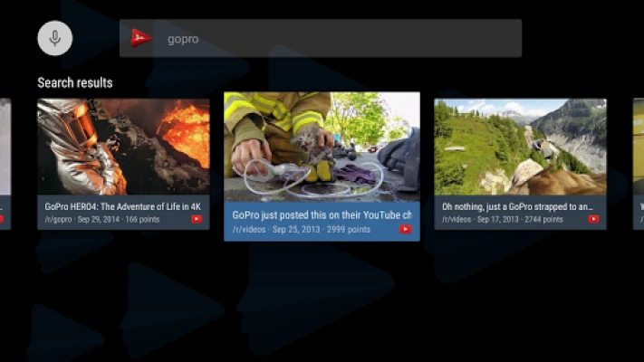Open the mountain valley eagle thumbnail
This screenshot has width=644, height=362.
pyautogui.click(x=521, y=147)
